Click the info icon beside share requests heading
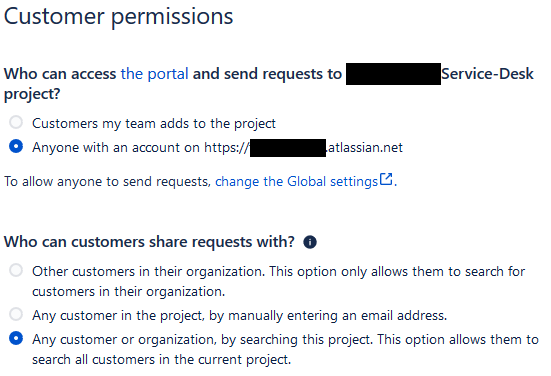 [x=310, y=242]
